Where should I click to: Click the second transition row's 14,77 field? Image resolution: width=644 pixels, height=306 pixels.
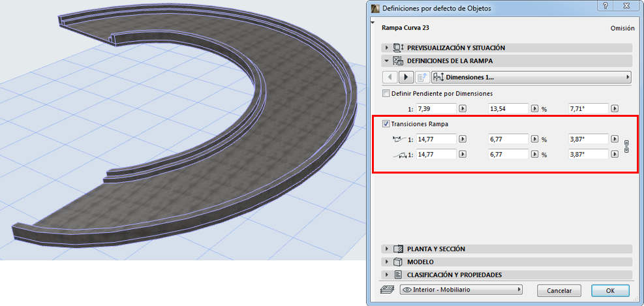[436, 155]
